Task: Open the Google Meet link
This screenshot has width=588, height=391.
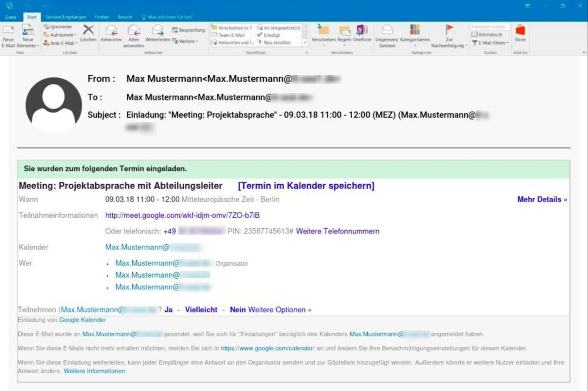Action: coord(182,215)
